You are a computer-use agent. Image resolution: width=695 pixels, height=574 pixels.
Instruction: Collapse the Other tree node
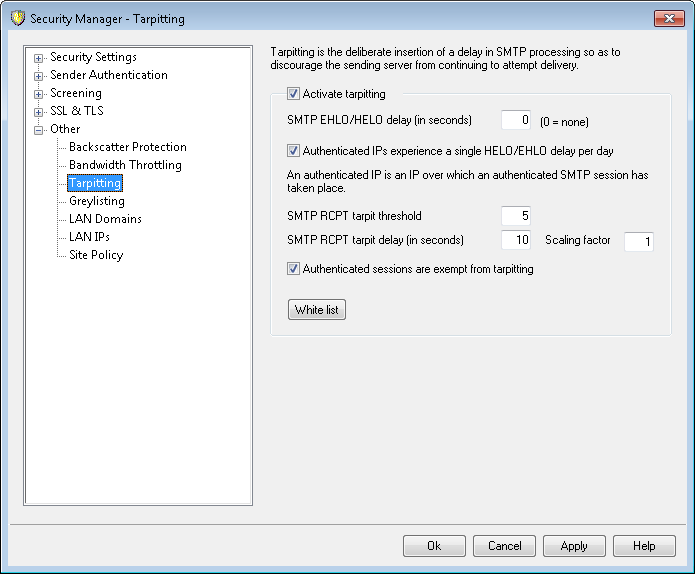click(x=39, y=130)
